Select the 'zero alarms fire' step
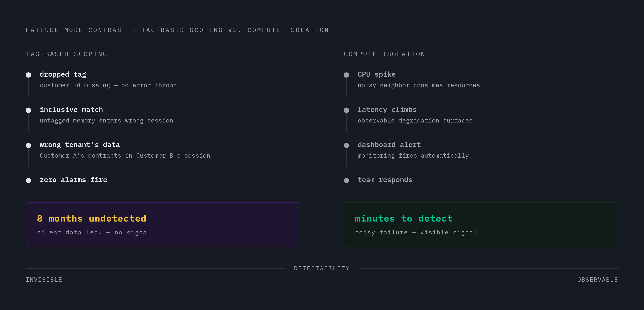Screen dimensions: 644x310 pyautogui.click(x=74, y=180)
